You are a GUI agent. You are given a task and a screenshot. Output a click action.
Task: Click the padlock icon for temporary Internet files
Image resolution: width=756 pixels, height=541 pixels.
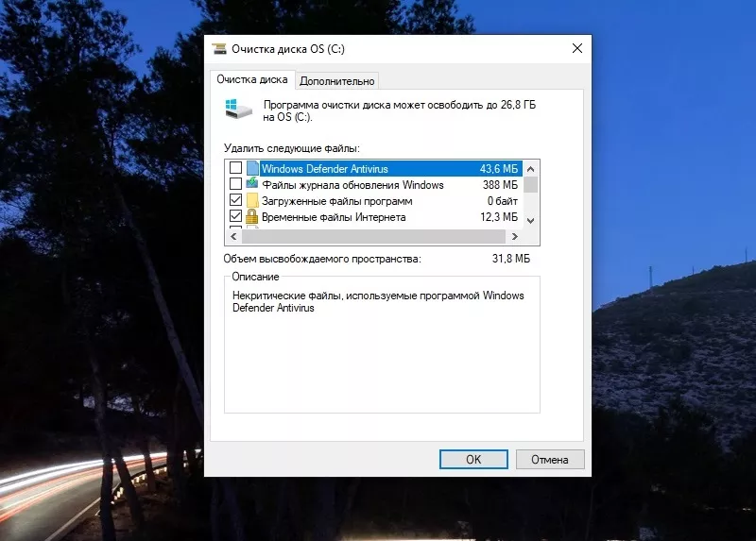251,216
